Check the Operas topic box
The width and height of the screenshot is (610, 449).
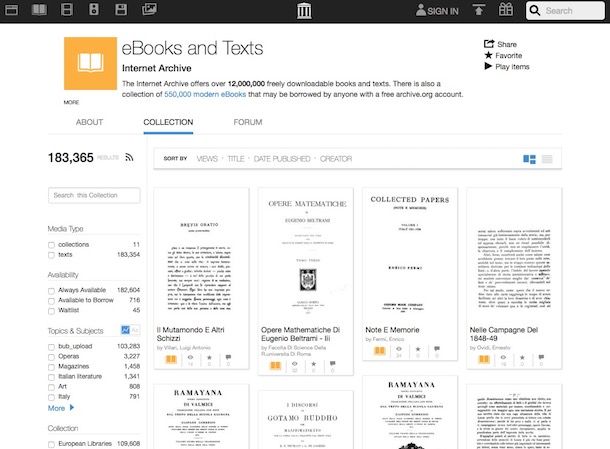tap(51, 357)
